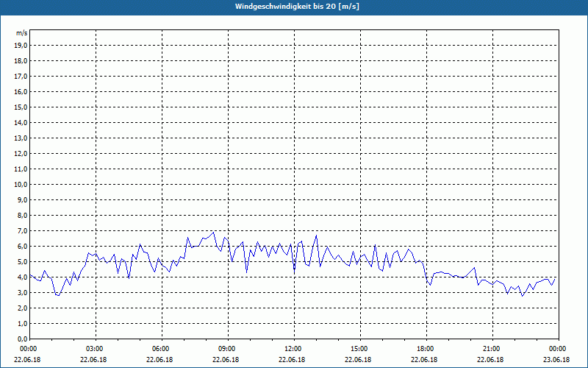This screenshot has height=368, width=588.
Task: Select the '22.06.18' date under 06:00
Action: click(x=159, y=360)
